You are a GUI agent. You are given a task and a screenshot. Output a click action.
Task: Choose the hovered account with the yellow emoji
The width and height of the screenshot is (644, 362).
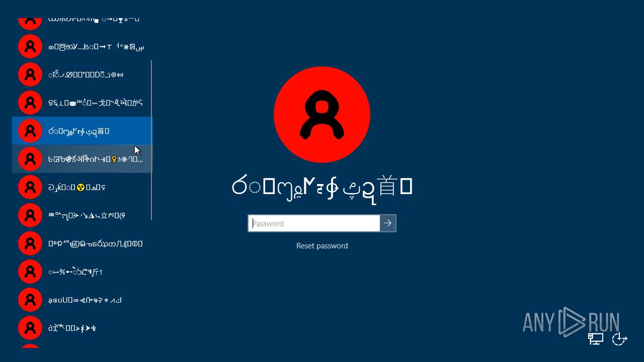pyautogui.click(x=82, y=159)
